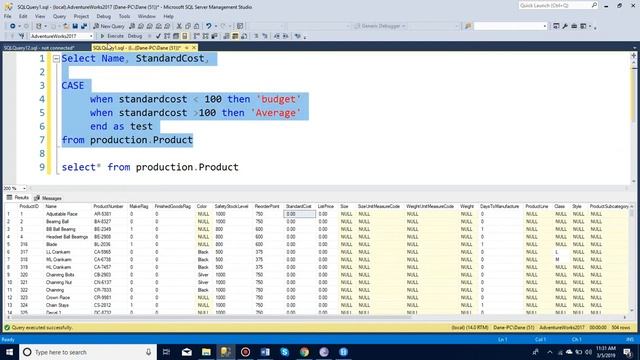Click the Debug button in toolbar
The width and height of the screenshot is (640, 360).
pos(135,36)
